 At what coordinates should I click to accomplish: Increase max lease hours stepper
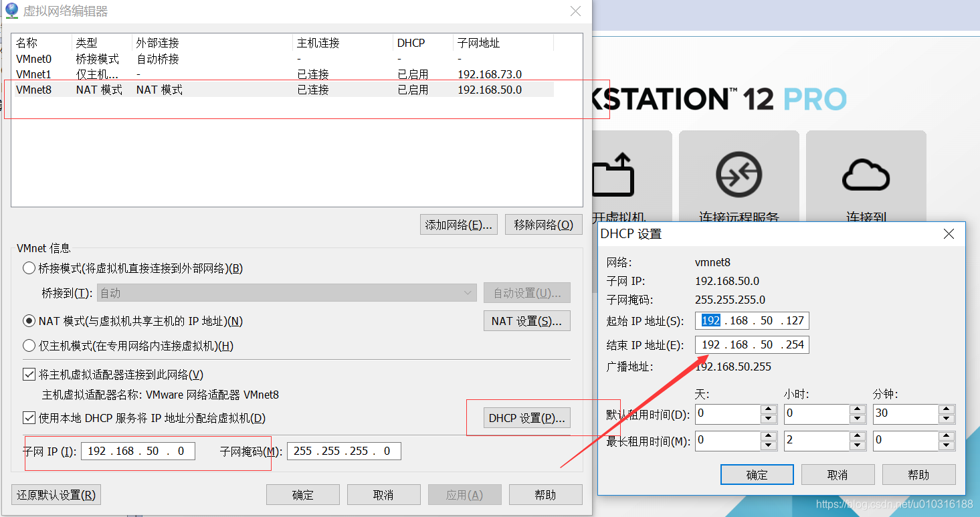[858, 436]
